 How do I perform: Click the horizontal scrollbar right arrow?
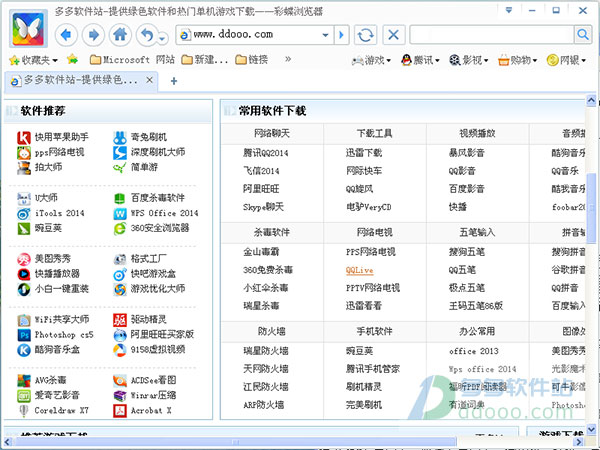coord(579,442)
